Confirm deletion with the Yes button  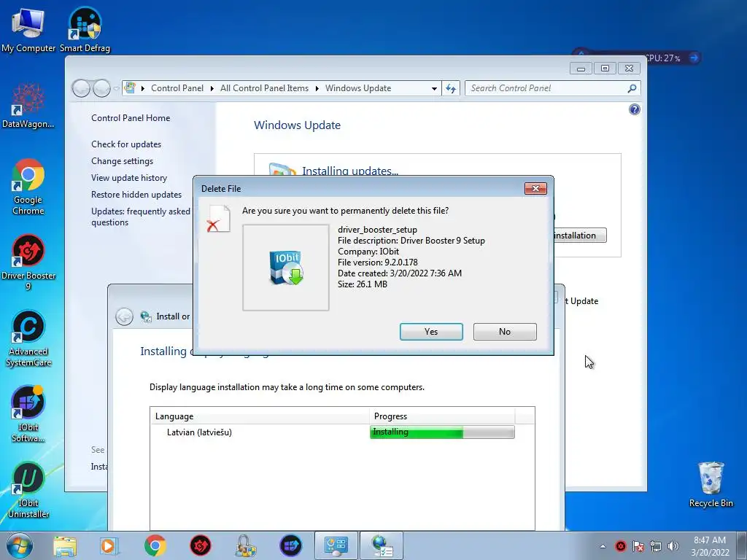point(431,332)
